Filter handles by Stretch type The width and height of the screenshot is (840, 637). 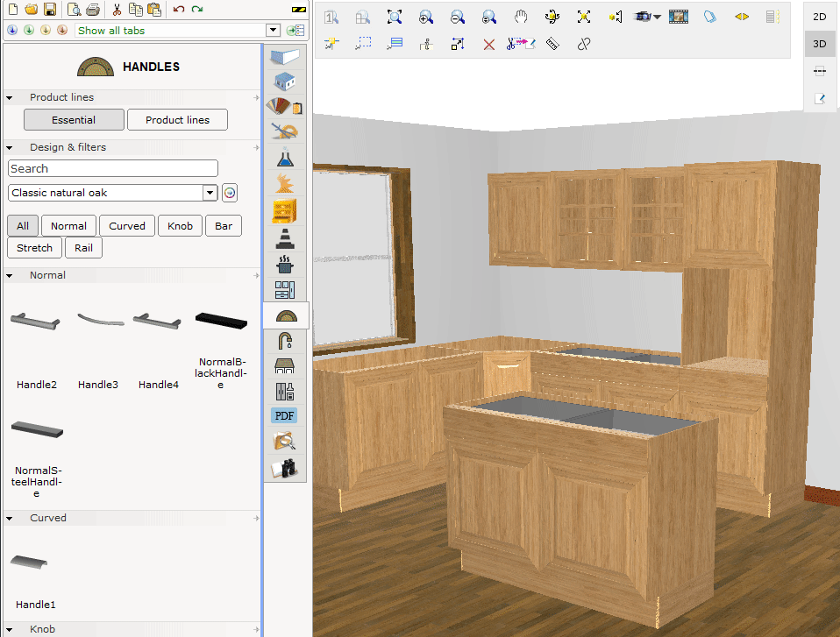point(34,248)
